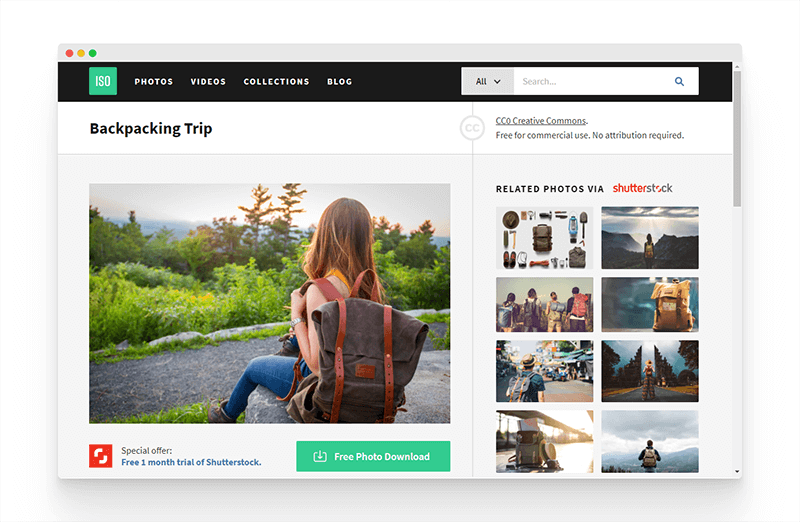Select the hiker facing sunlit valley thumbnail
This screenshot has width=800, height=522.
click(650, 238)
